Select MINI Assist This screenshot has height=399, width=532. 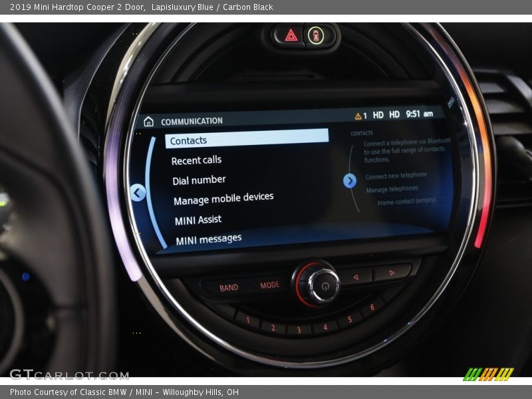click(x=198, y=220)
